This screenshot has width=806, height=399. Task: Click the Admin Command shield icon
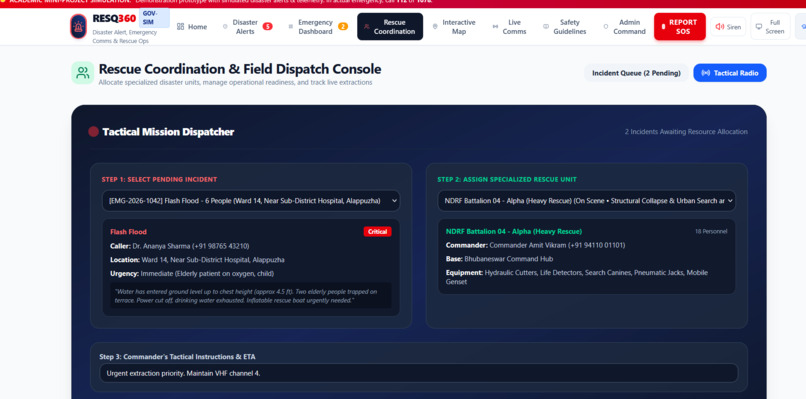point(606,27)
